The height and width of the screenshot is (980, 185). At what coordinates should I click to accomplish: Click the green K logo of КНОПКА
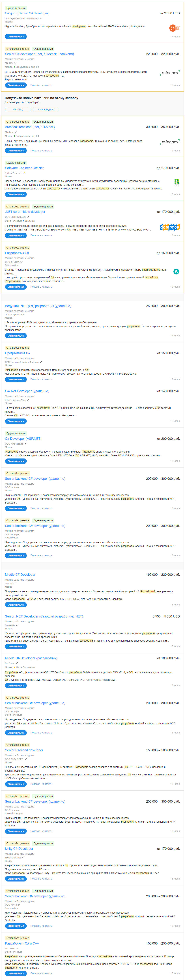pyautogui.click(x=176, y=271)
